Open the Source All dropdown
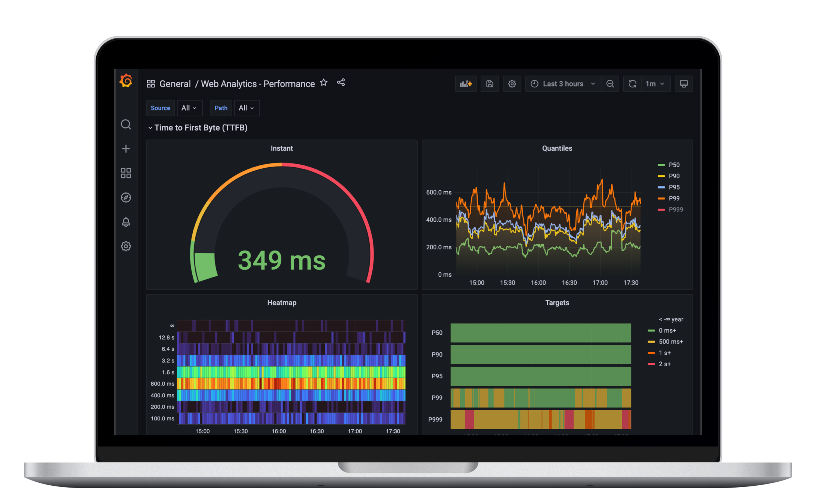816x504 pixels. (189, 108)
